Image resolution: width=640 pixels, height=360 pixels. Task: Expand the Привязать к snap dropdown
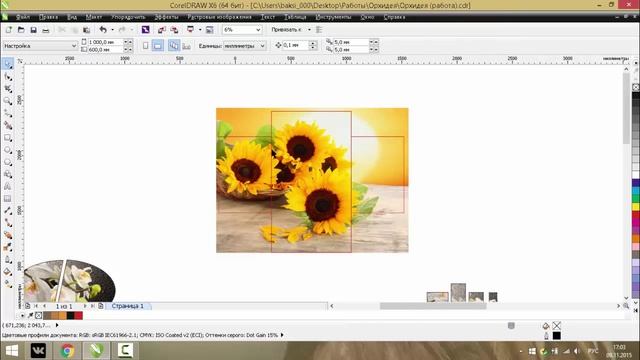click(309, 30)
